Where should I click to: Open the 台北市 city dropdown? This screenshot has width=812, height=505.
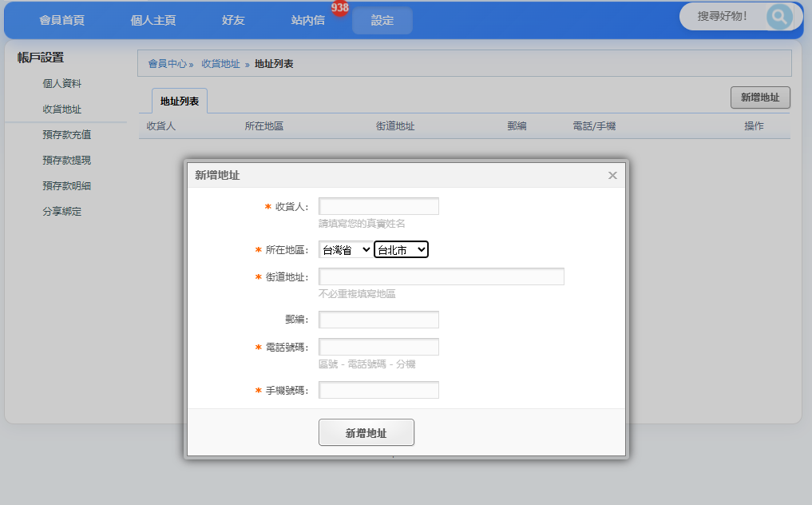click(x=401, y=250)
